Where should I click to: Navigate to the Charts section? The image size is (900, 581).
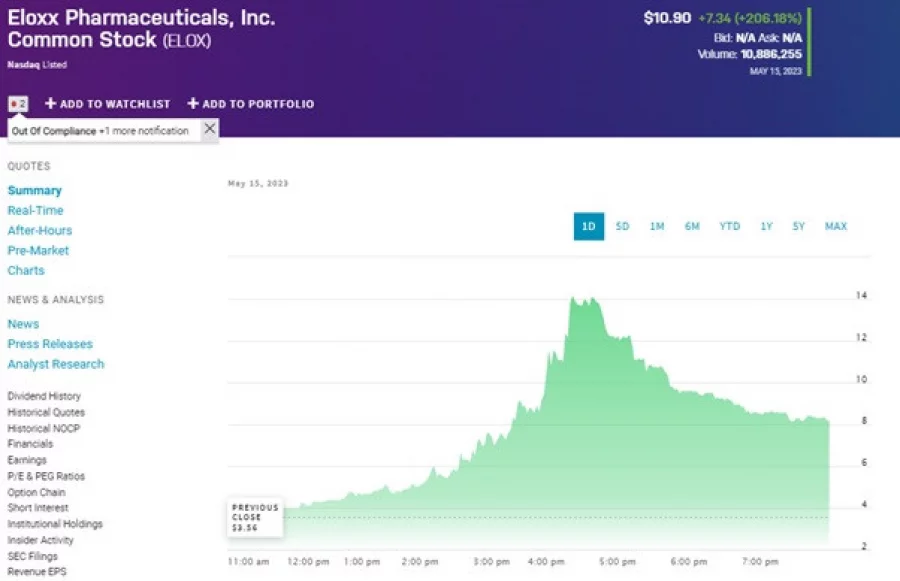(x=26, y=270)
